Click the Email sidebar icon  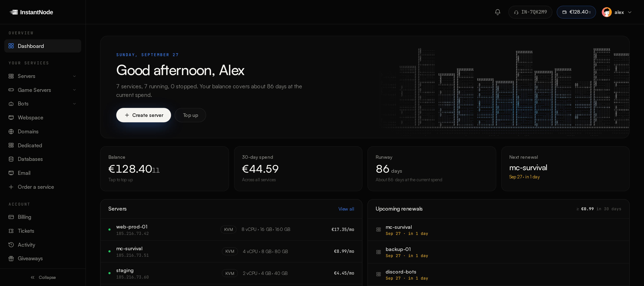[11, 173]
